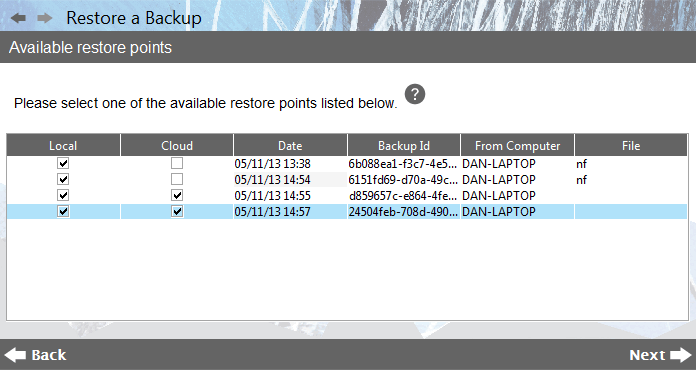Open the question mark help icon
Screen dimensions: 696x370
pos(415,94)
